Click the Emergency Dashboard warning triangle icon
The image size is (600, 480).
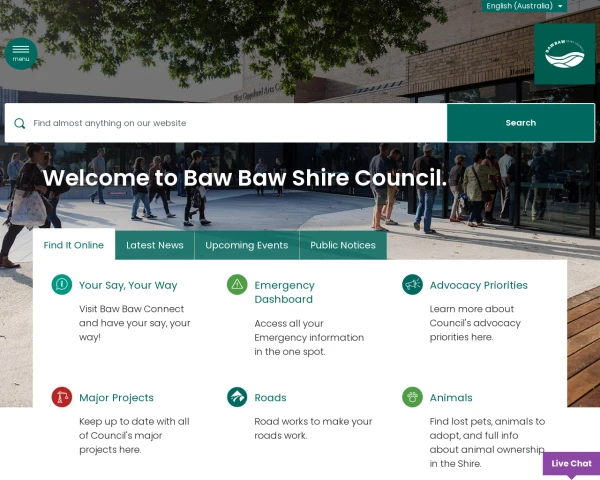[x=237, y=284]
